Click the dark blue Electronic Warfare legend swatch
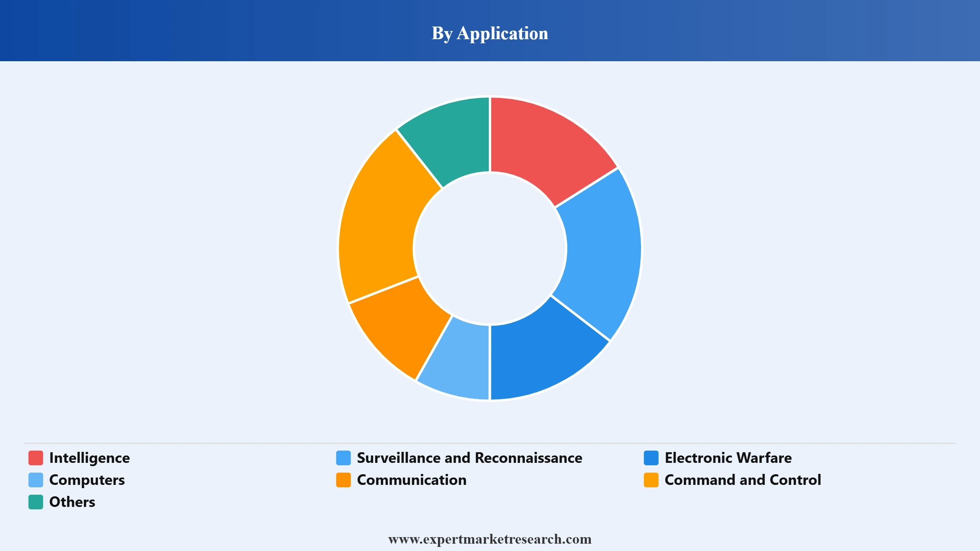The height and width of the screenshot is (551, 980). pyautogui.click(x=651, y=458)
